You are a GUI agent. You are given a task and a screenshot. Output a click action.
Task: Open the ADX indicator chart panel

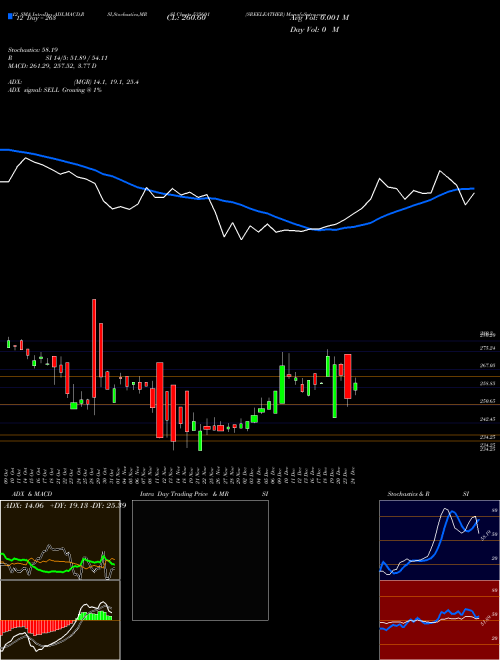pos(60,540)
